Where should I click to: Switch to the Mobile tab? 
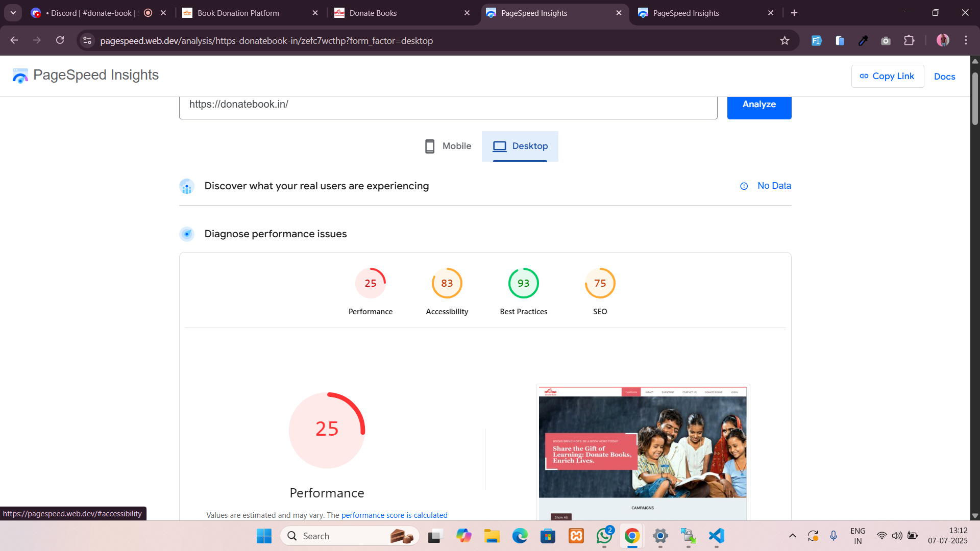[x=448, y=146]
